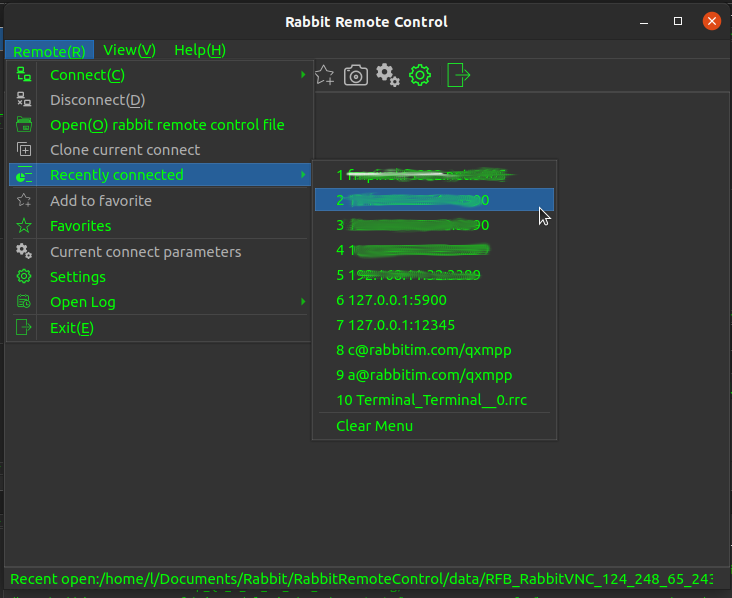
Task: Open the Help(H) menu
Action: 200,50
